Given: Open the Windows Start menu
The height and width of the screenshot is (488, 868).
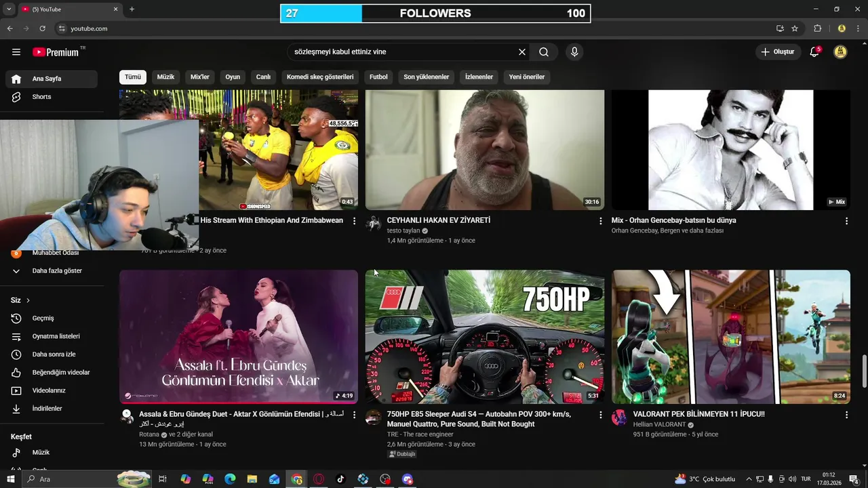Looking at the screenshot, I should [11, 479].
